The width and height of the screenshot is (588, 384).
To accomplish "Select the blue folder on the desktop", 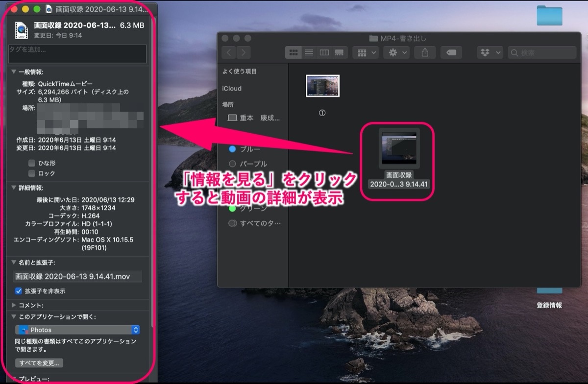I will click(549, 15).
